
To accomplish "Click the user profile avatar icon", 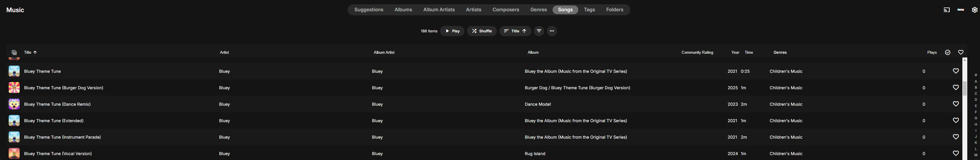I will tap(960, 10).
